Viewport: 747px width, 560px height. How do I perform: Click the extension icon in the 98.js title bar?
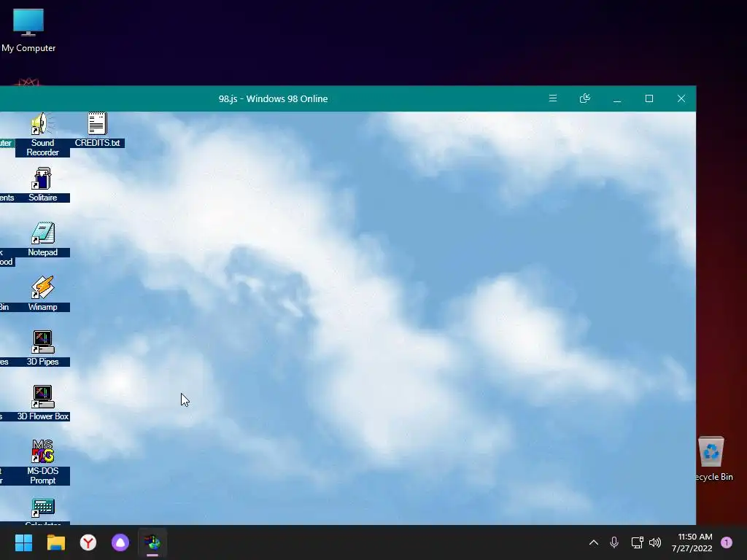click(584, 98)
